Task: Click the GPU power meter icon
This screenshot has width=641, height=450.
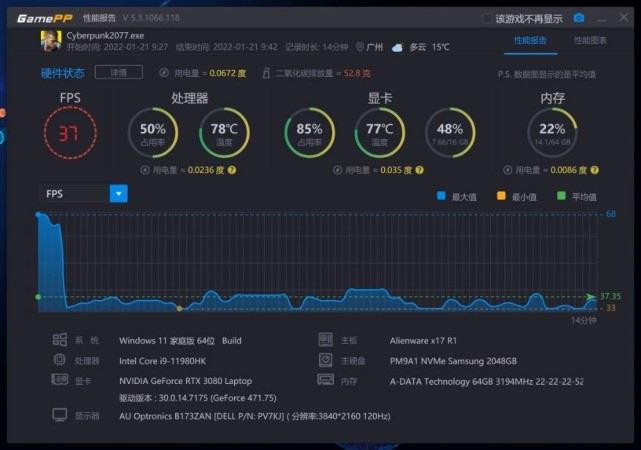Action: click(337, 170)
